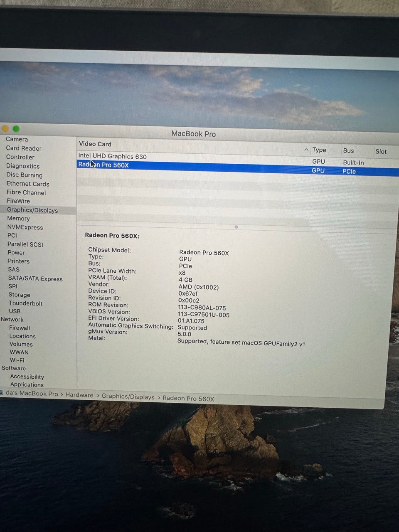Click Graphics/Displays in path bar
The width and height of the screenshot is (399, 532).
(128, 397)
